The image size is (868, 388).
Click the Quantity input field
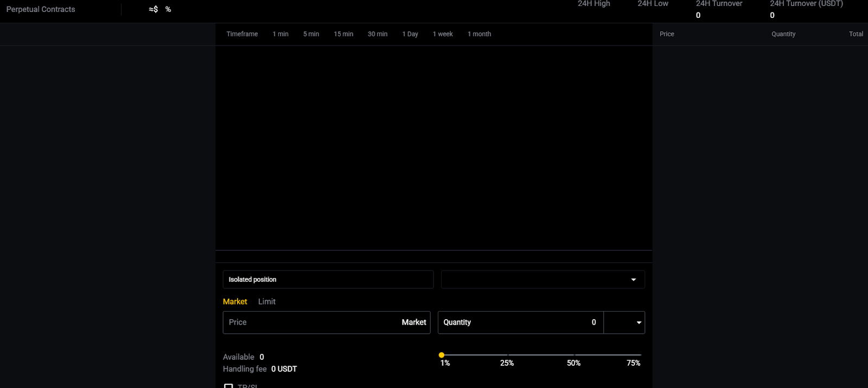(x=521, y=322)
